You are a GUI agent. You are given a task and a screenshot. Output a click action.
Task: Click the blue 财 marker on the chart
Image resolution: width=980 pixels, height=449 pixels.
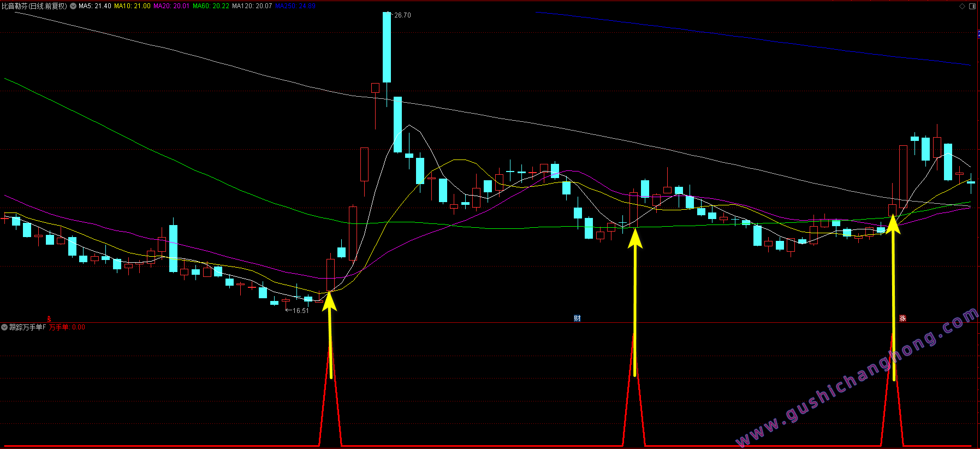(577, 318)
